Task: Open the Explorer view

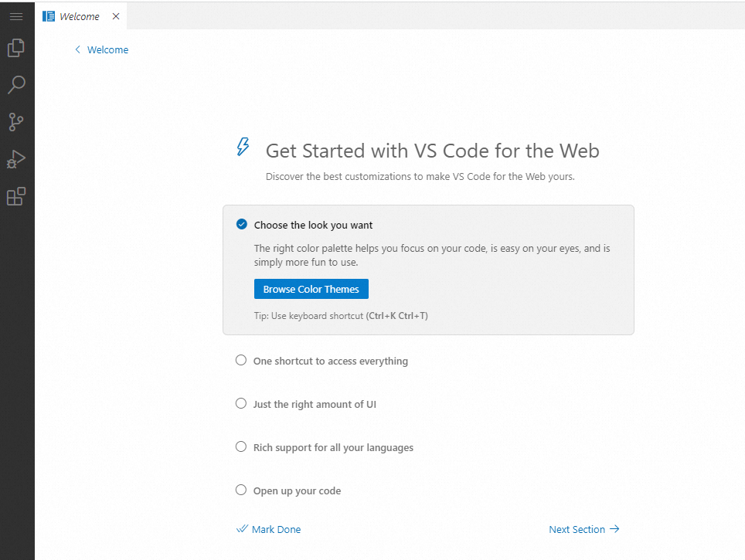Action: [16, 49]
